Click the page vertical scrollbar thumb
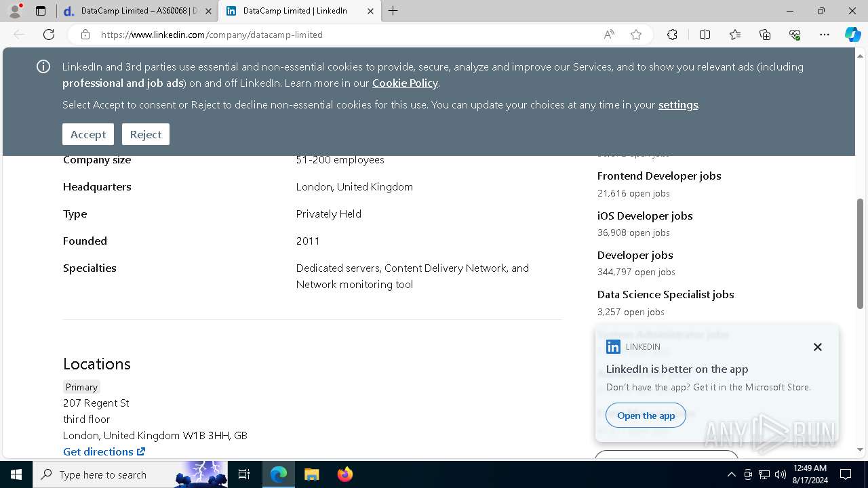 (x=861, y=254)
